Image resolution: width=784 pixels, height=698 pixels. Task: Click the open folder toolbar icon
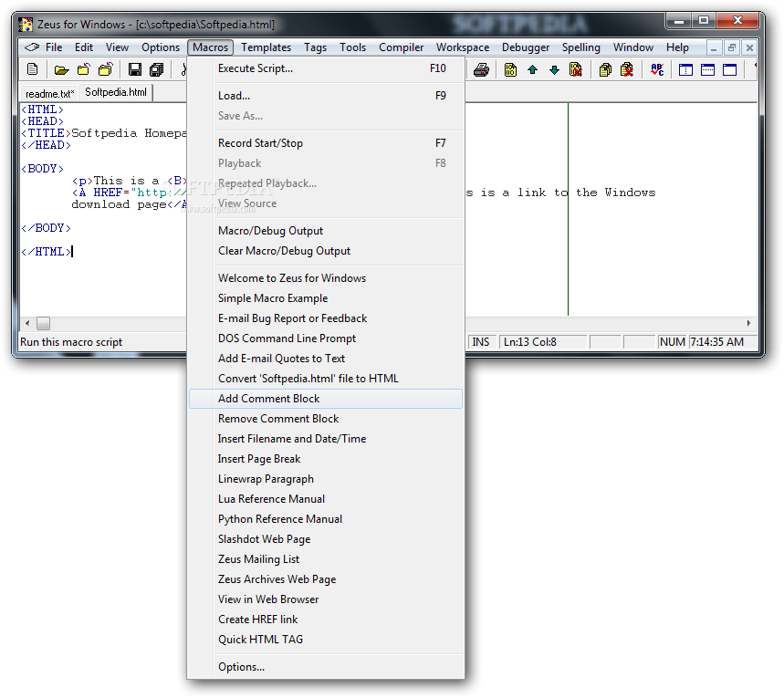pos(61,69)
